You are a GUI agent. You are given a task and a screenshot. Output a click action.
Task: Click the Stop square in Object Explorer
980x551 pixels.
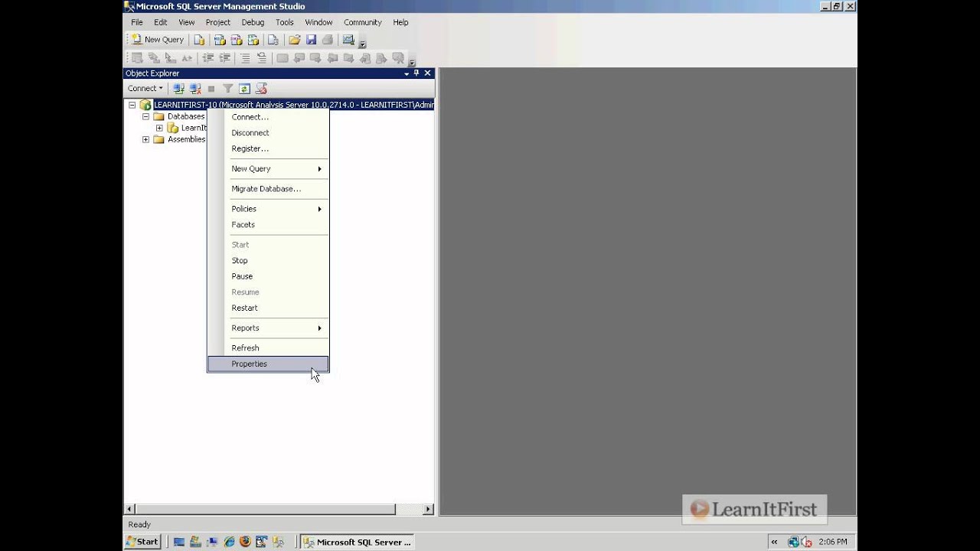click(211, 89)
